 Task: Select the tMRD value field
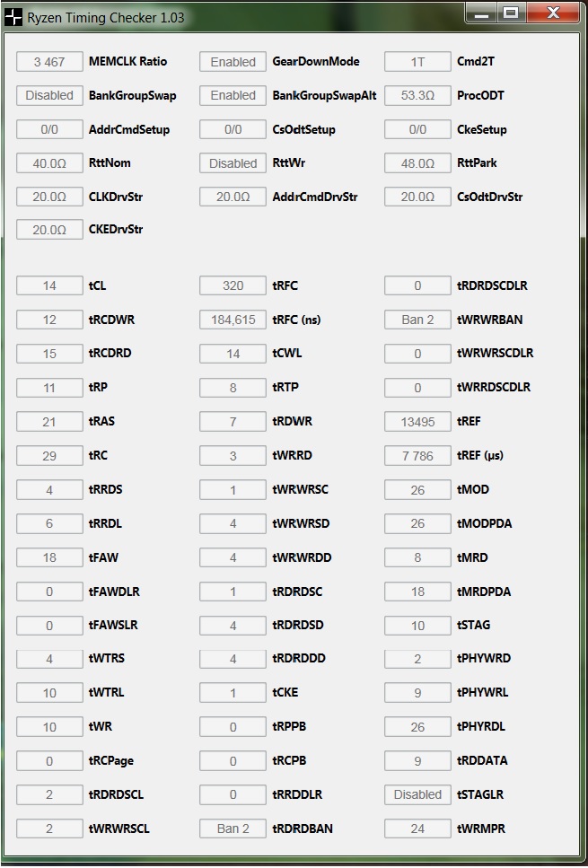click(417, 557)
